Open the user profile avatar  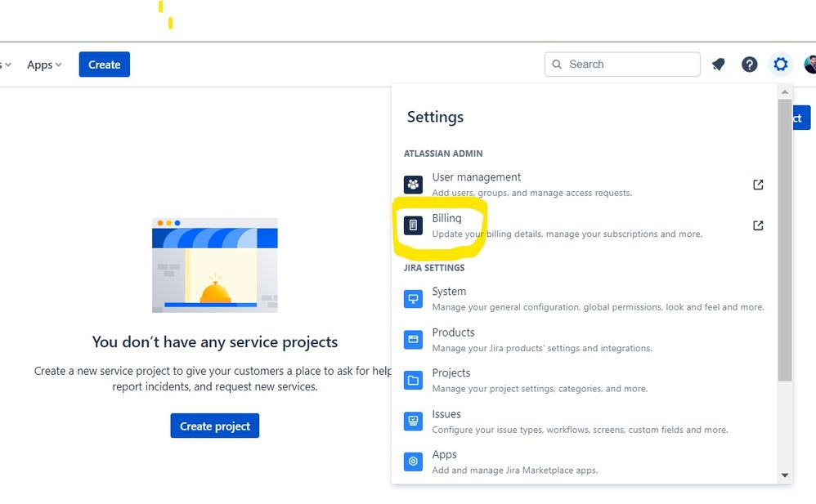coord(810,65)
